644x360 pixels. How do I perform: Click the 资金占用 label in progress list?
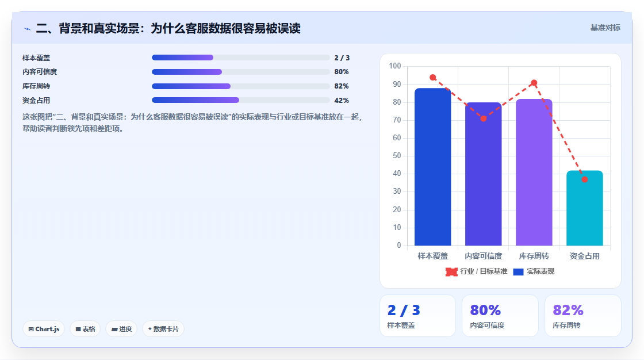tap(36, 100)
